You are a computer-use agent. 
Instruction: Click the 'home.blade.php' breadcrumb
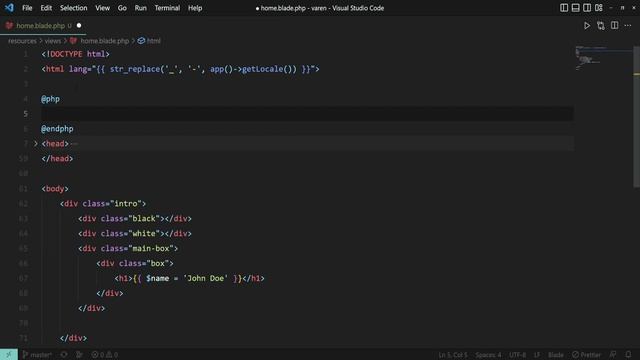click(x=104, y=41)
